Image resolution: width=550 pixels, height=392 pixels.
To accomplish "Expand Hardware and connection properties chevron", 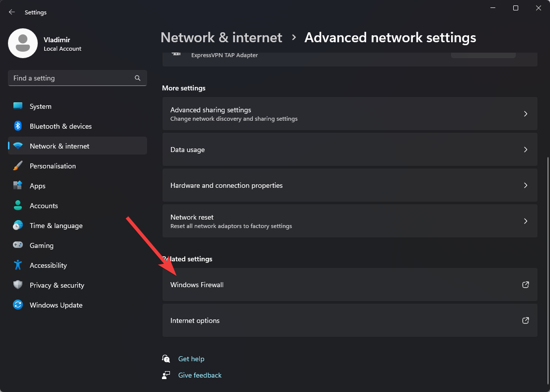I will 525,185.
